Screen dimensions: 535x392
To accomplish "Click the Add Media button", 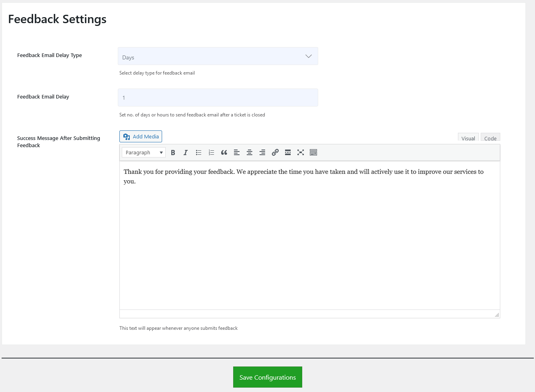I will [141, 136].
